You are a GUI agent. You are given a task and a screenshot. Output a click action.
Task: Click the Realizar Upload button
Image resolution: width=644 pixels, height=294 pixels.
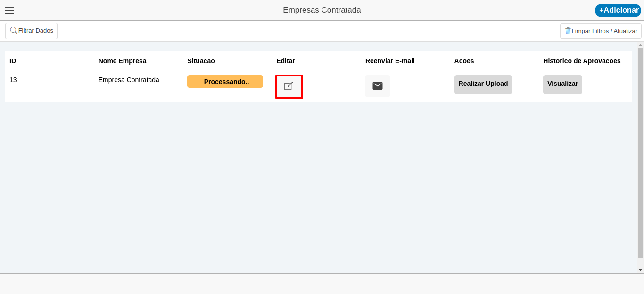tap(483, 84)
